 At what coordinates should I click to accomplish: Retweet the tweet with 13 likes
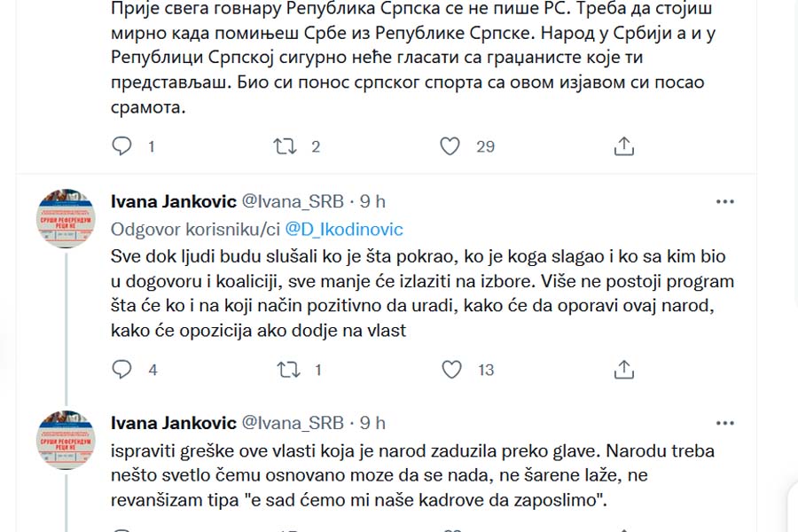(286, 370)
